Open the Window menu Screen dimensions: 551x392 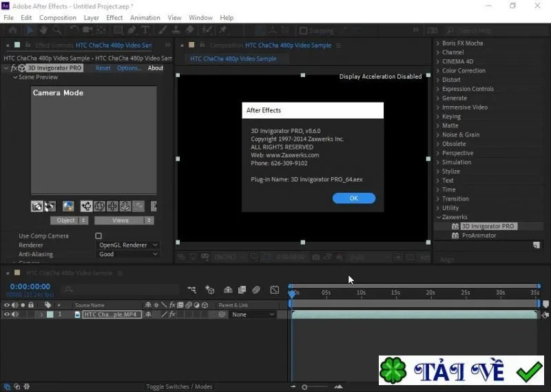(200, 18)
